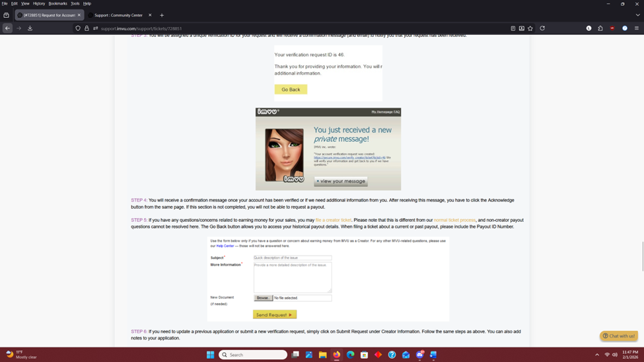
Task: Open the Edit menu
Action: pos(15,3)
